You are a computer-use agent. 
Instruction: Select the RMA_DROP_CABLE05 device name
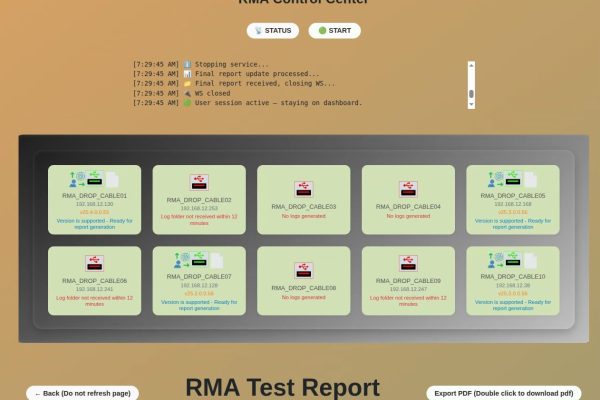513,196
